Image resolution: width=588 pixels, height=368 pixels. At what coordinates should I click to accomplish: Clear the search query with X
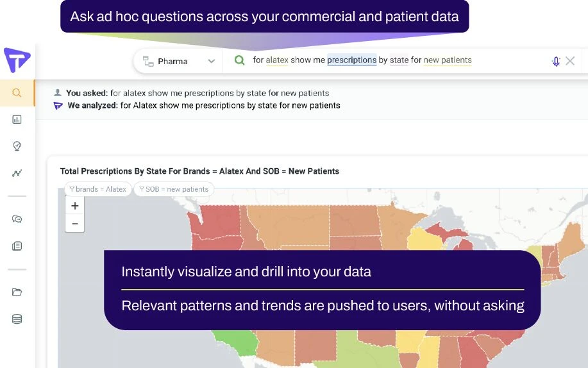(x=570, y=61)
